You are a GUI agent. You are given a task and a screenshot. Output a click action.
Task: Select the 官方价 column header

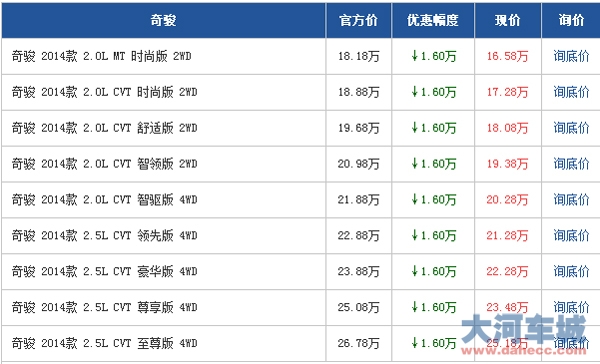(359, 20)
